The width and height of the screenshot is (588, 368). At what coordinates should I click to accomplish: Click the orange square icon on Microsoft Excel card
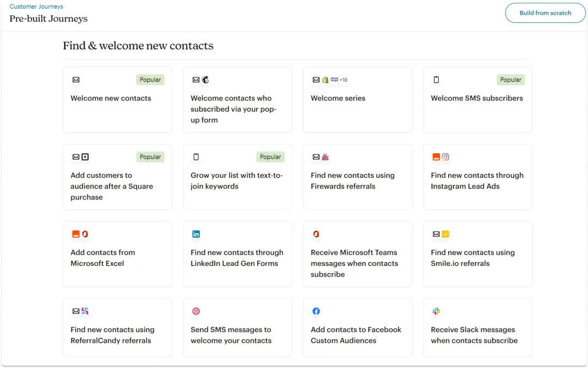(76, 234)
